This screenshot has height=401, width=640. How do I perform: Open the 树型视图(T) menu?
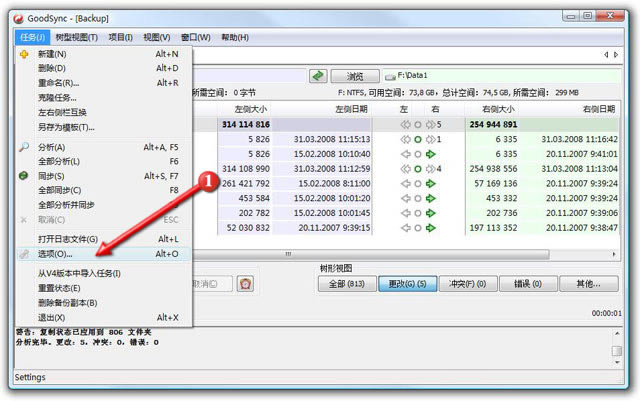click(77, 37)
